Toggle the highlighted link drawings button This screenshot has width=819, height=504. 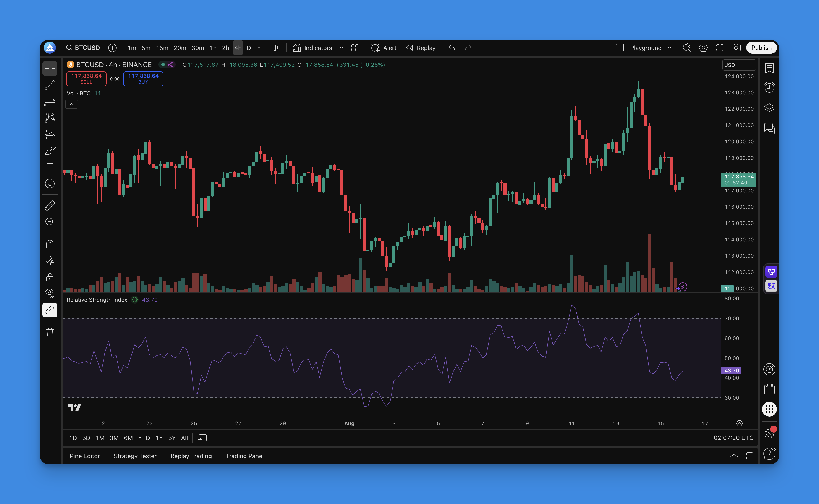[50, 310]
